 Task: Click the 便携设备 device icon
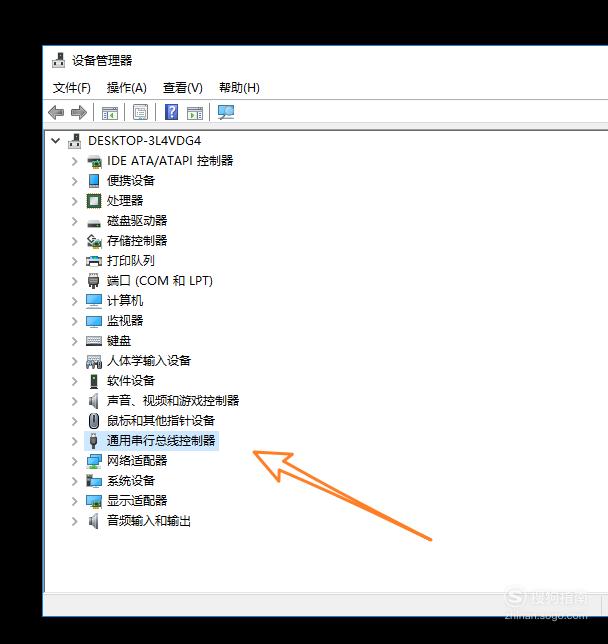pyautogui.click(x=94, y=181)
